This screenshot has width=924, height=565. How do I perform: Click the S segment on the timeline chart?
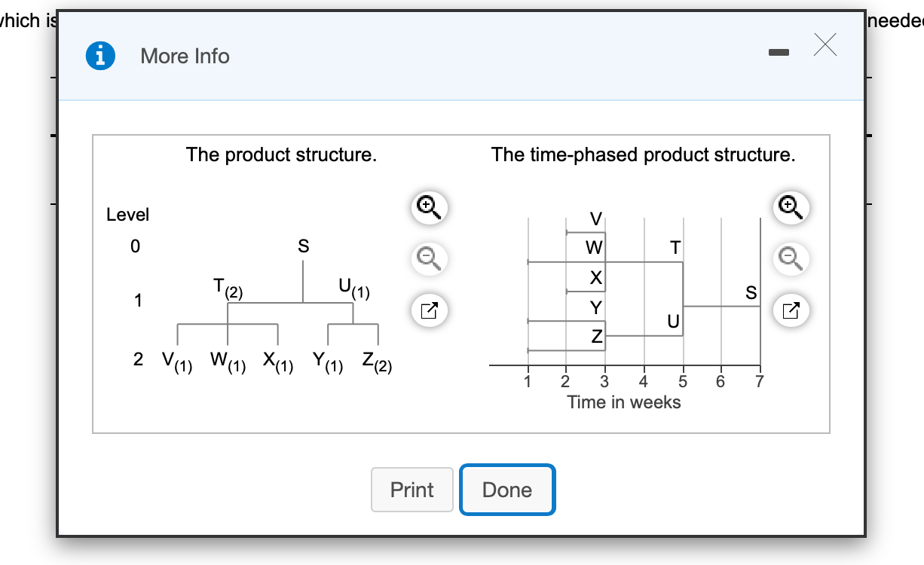click(x=751, y=294)
